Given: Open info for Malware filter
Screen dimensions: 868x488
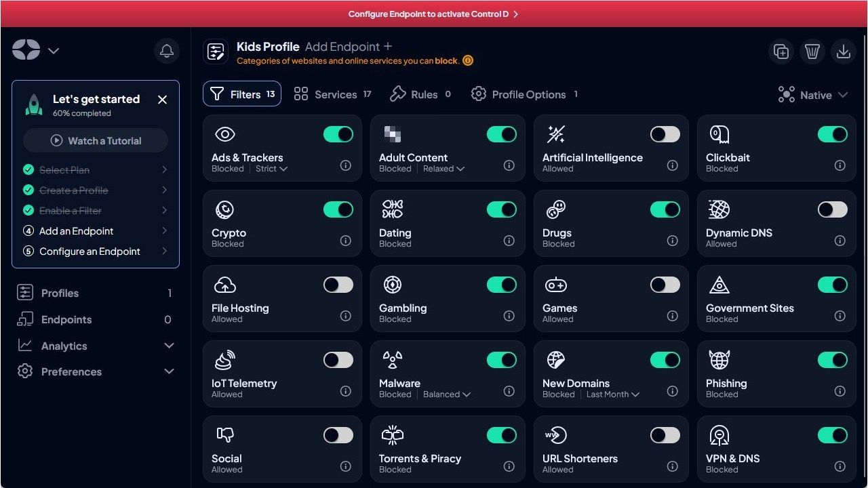Looking at the screenshot, I should pyautogui.click(x=509, y=391).
